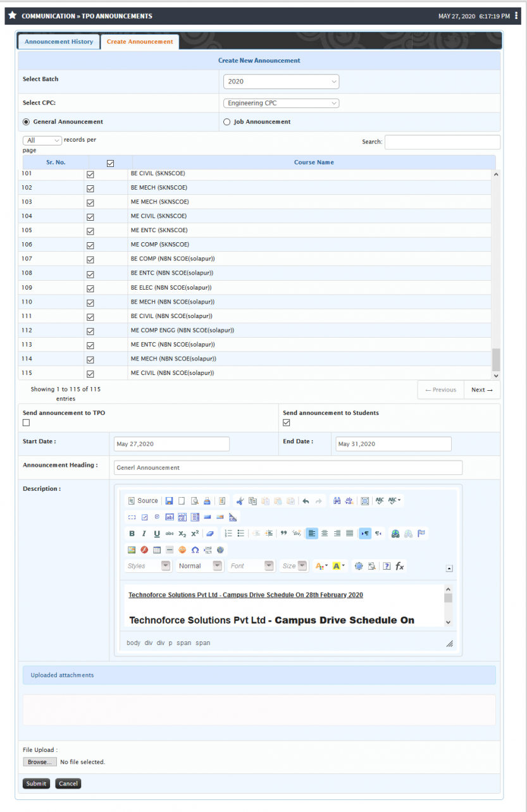
Task: Justify the editor text
Action: [x=350, y=534]
